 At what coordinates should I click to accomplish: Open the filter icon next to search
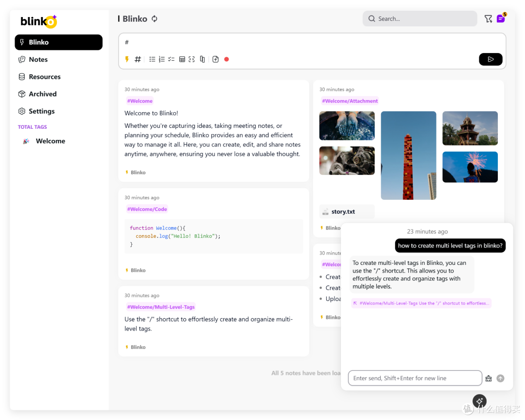(x=488, y=19)
